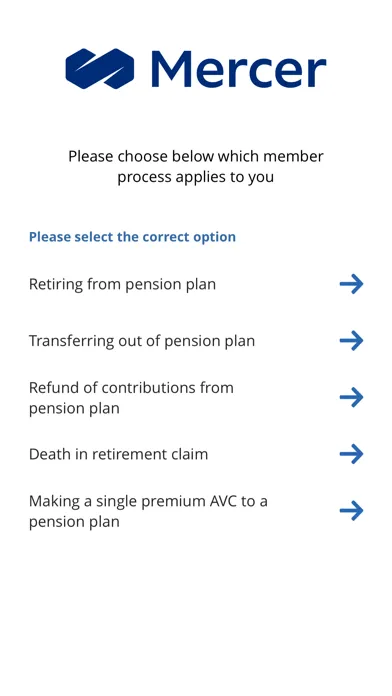The width and height of the screenshot is (392, 696).
Task: Click the Mercer hexagon logo emblem
Action: pos(99,69)
